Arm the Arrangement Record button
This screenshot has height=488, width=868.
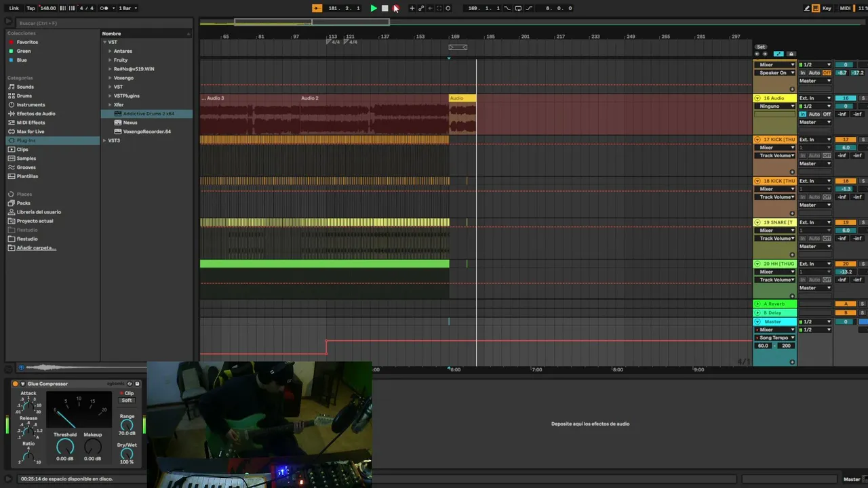tap(396, 8)
